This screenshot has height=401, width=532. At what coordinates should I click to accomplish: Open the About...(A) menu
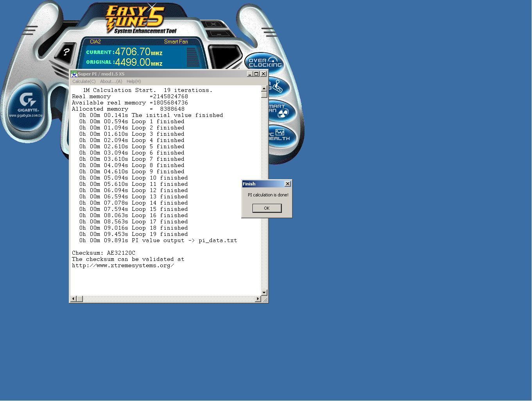(111, 81)
